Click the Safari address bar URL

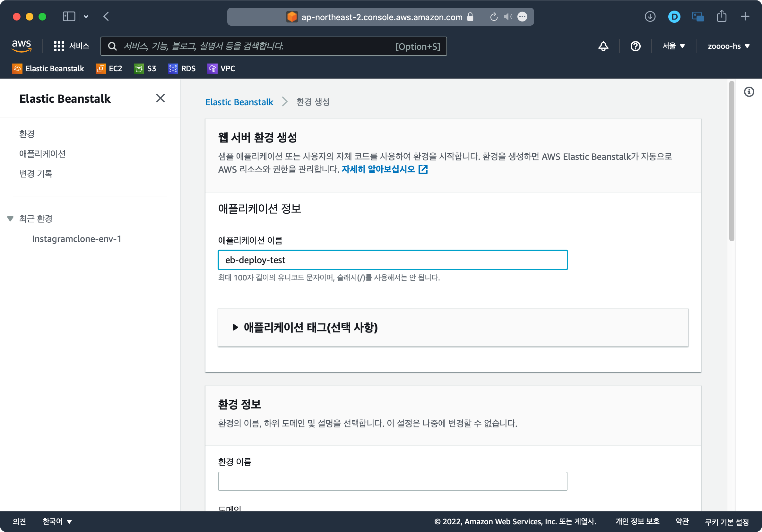tap(382, 17)
